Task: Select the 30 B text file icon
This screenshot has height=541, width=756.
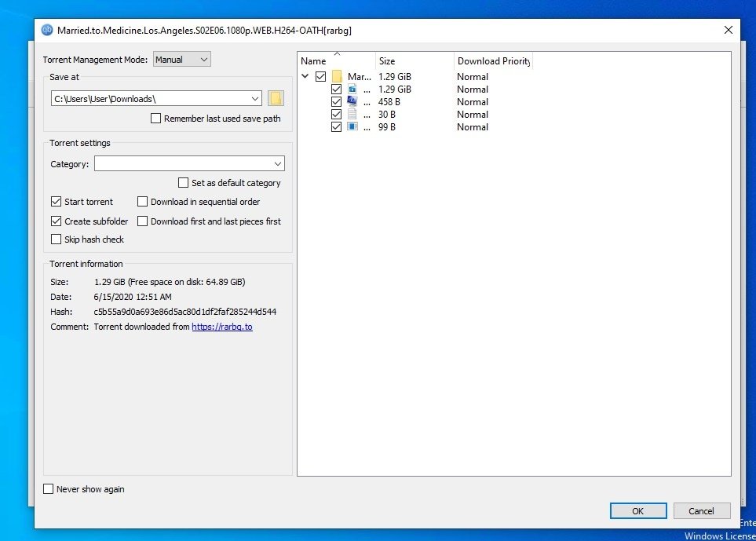Action: coord(352,114)
